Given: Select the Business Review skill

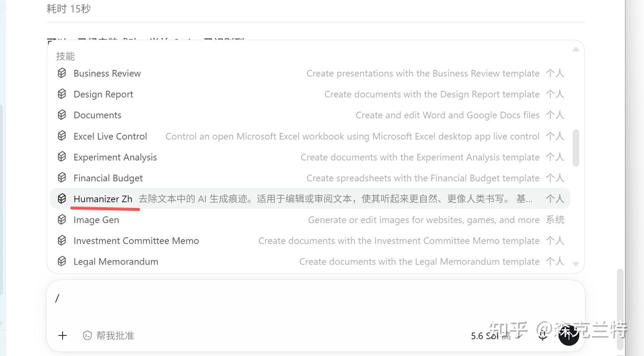Looking at the screenshot, I should (310, 73).
